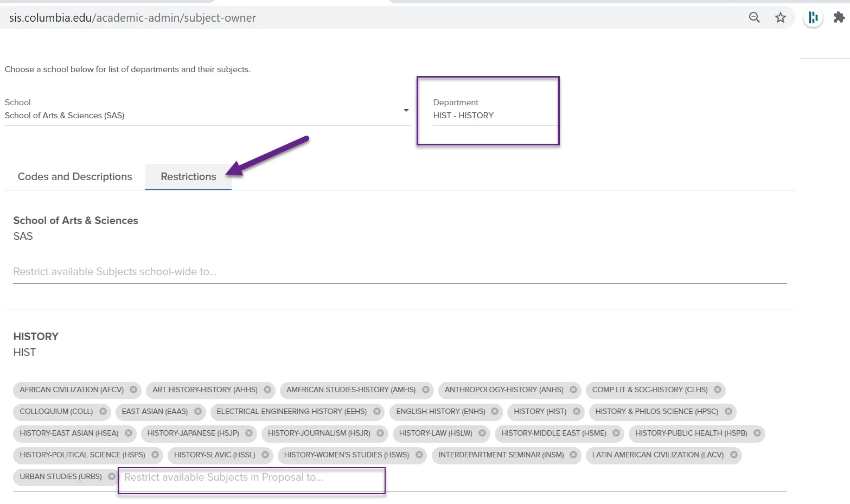Click the teal extension icon in toolbar
The height and width of the screenshot is (504, 850).
[x=813, y=18]
